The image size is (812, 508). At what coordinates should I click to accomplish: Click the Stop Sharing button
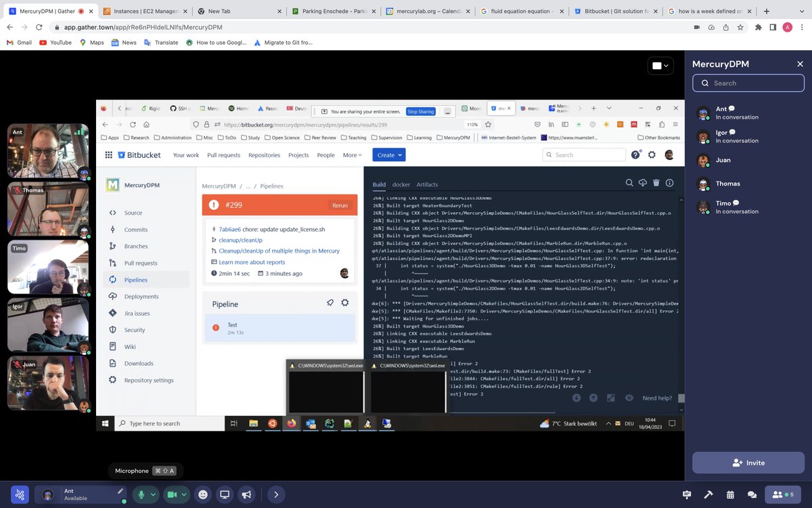(x=421, y=112)
